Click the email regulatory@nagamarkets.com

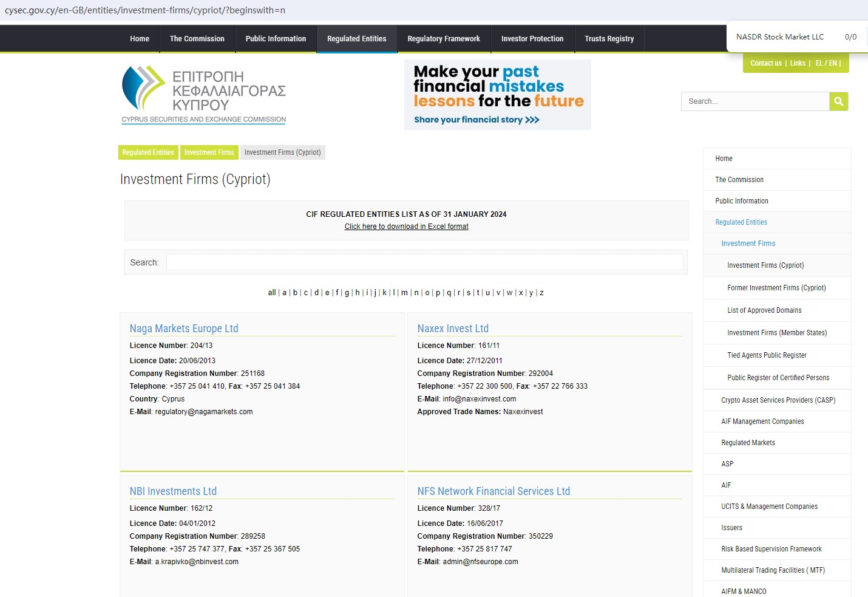(x=204, y=412)
